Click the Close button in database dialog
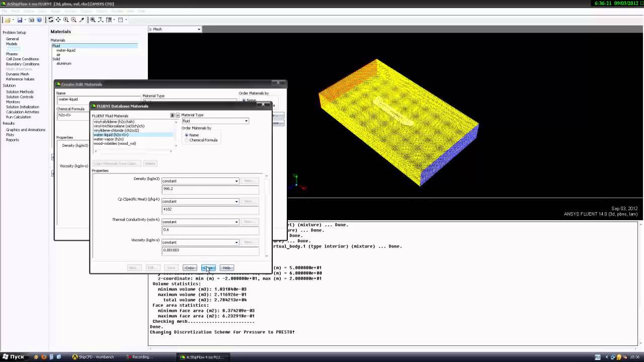 click(208, 268)
